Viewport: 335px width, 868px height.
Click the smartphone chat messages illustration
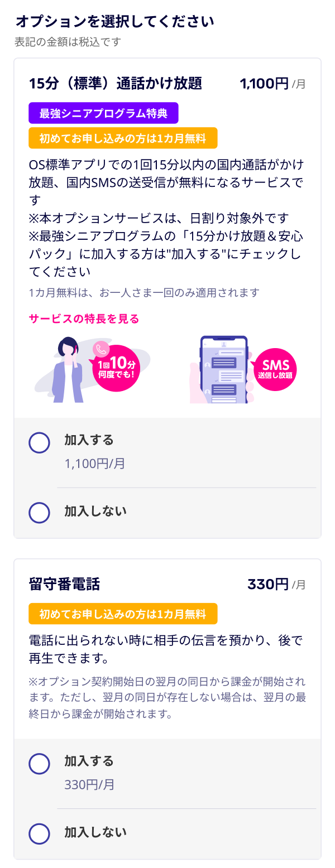pos(223,369)
